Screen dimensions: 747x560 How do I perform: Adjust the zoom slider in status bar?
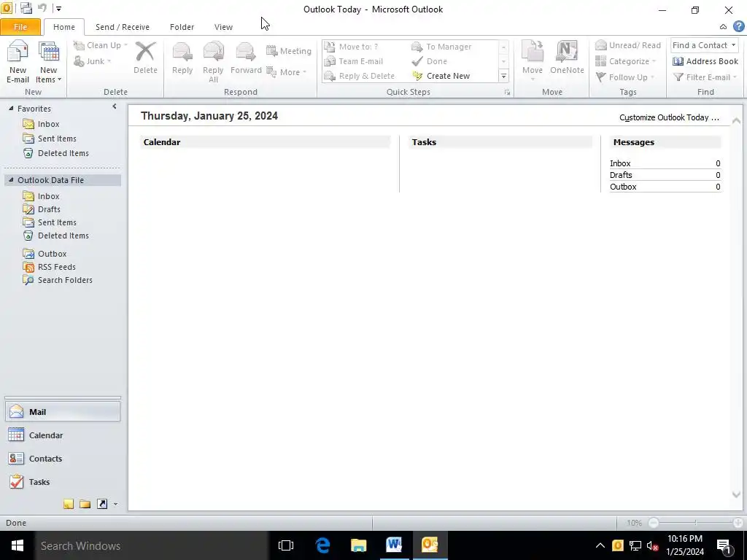pos(695,523)
